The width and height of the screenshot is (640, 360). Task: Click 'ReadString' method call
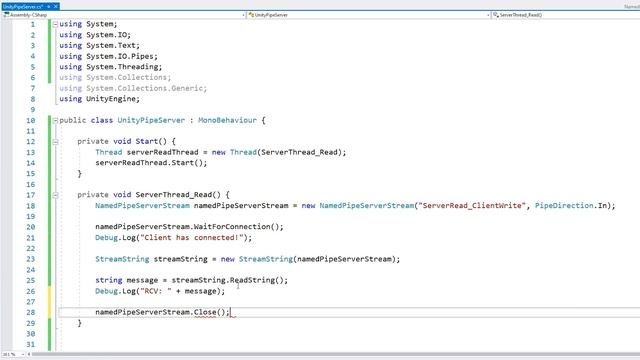pos(252,280)
